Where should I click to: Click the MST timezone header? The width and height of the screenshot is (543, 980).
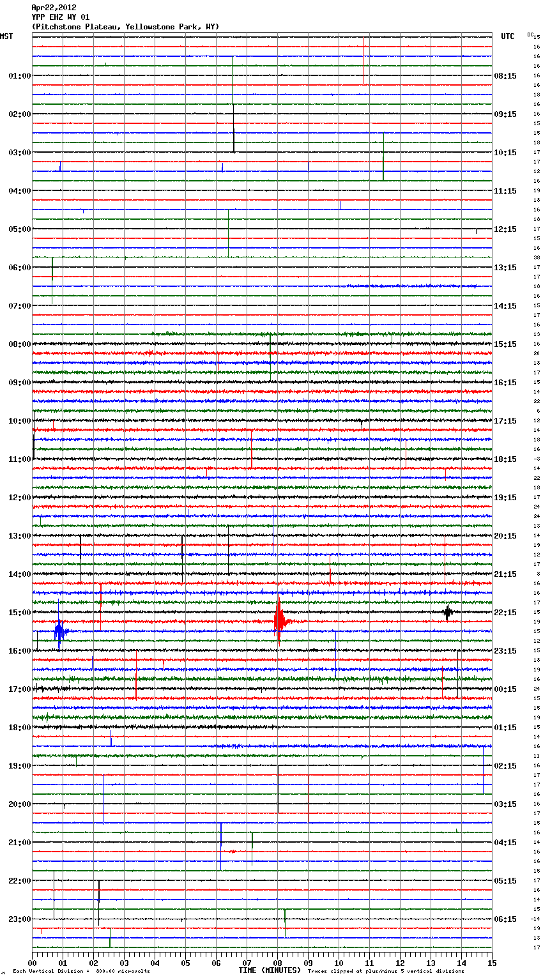coord(6,36)
